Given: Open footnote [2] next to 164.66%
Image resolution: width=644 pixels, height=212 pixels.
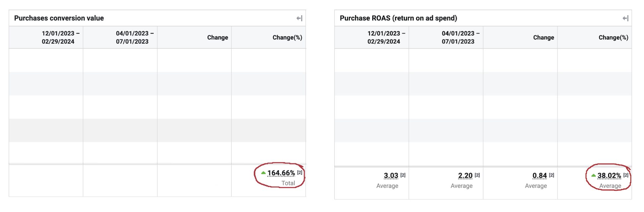Looking at the screenshot, I should pyautogui.click(x=300, y=173).
